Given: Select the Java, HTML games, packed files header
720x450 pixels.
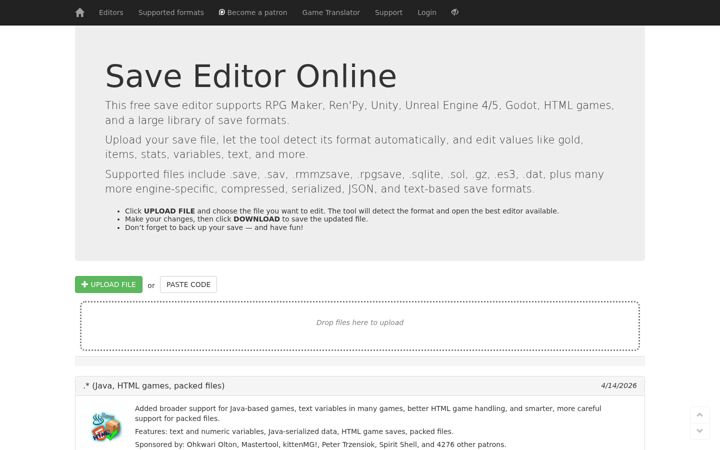Looking at the screenshot, I should click(154, 386).
